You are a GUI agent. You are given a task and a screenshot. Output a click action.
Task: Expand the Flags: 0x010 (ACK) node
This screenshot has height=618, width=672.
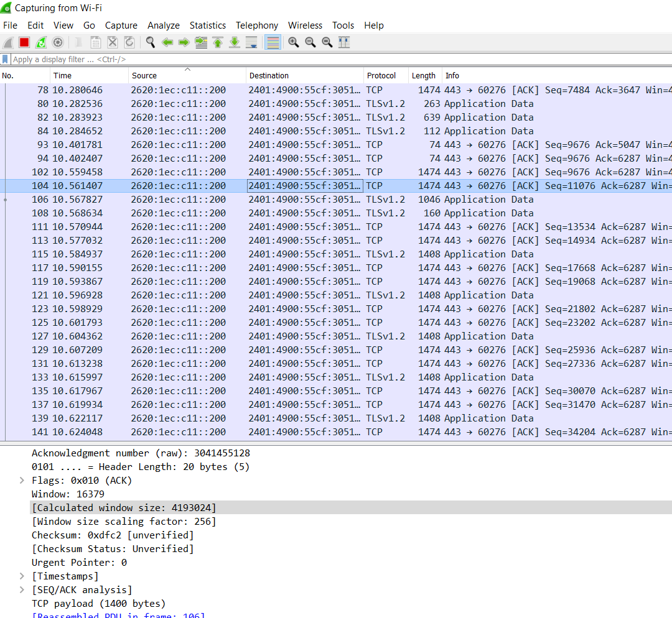click(x=21, y=481)
